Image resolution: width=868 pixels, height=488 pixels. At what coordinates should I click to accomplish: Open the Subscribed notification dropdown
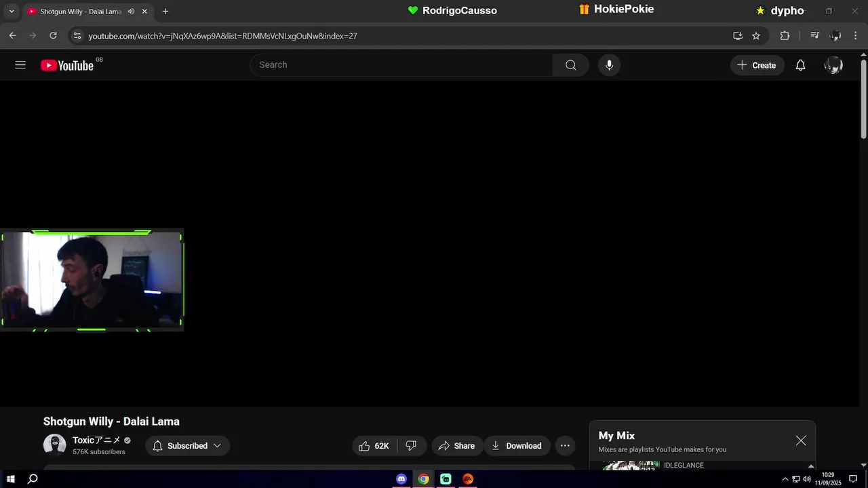point(187,446)
